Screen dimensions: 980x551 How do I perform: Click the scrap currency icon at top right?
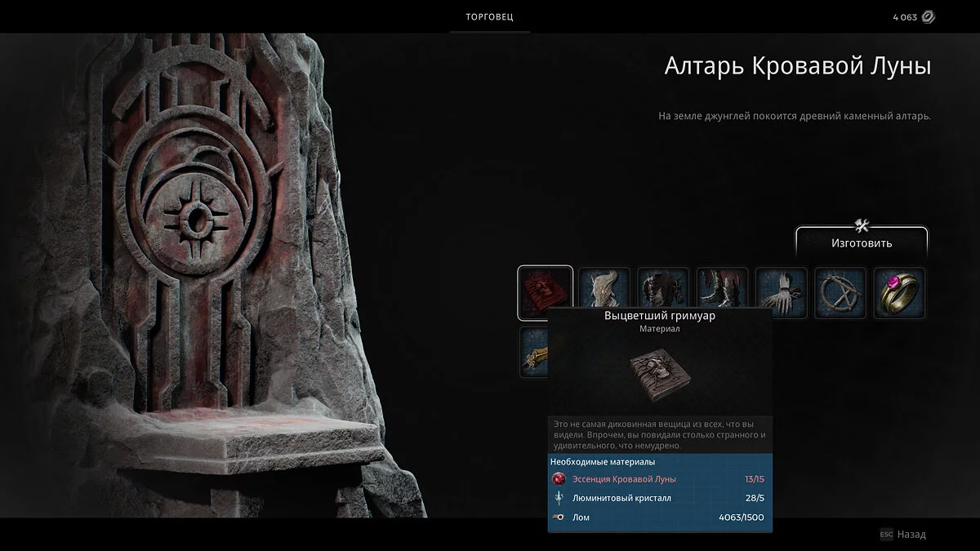point(928,17)
